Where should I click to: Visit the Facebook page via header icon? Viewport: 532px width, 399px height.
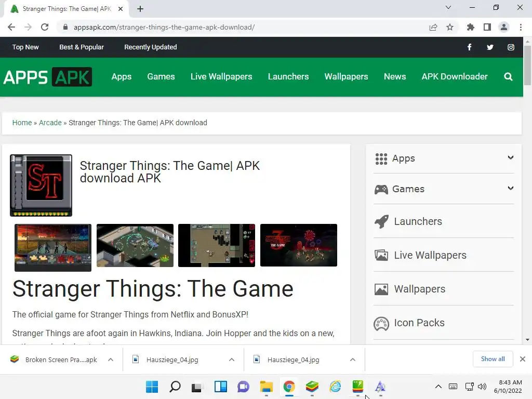[x=469, y=47]
